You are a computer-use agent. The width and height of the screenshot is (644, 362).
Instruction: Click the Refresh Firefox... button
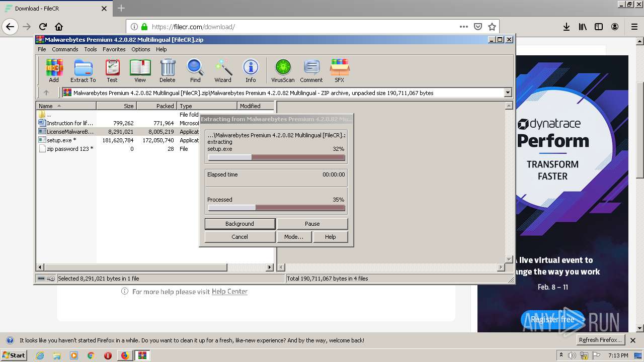[601, 340]
